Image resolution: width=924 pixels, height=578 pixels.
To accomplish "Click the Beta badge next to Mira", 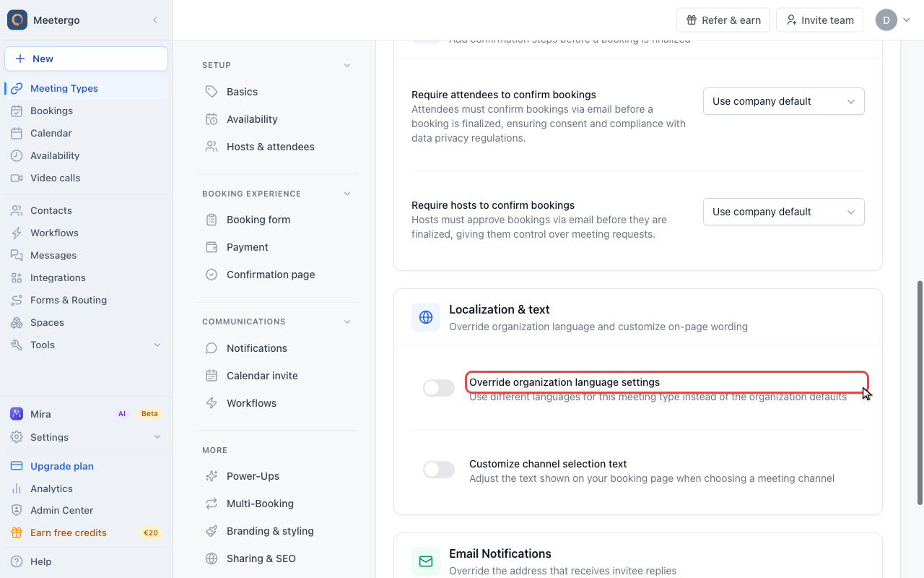I will click(149, 414).
